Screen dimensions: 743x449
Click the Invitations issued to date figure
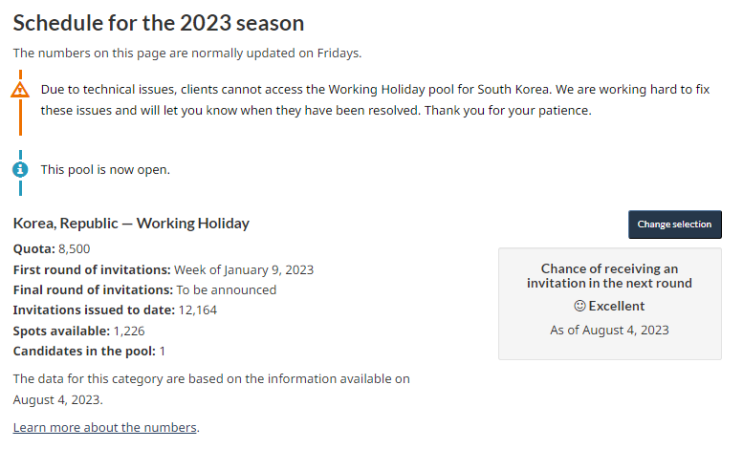click(x=197, y=310)
